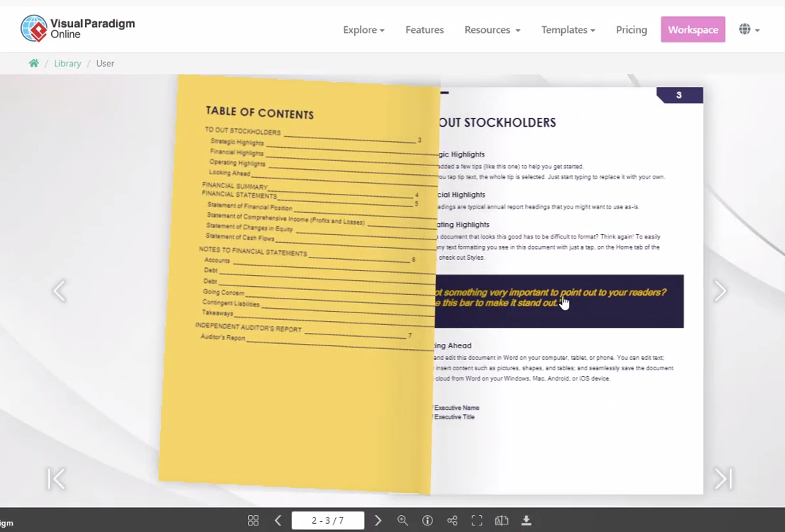This screenshot has width=785, height=532.
Task: Open the Templates dropdown menu
Action: 568,29
